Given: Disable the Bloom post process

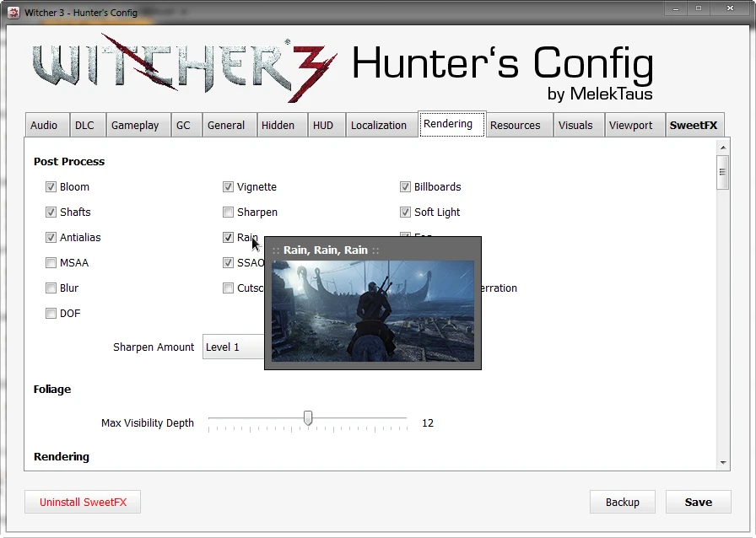Looking at the screenshot, I should 51,186.
